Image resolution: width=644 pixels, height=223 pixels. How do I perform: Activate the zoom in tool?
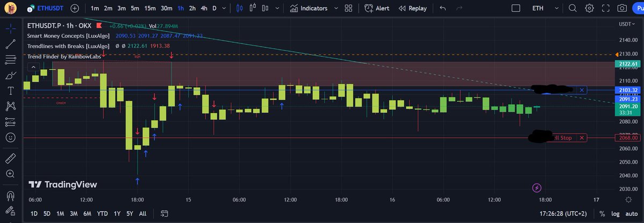pyautogui.click(x=10, y=174)
